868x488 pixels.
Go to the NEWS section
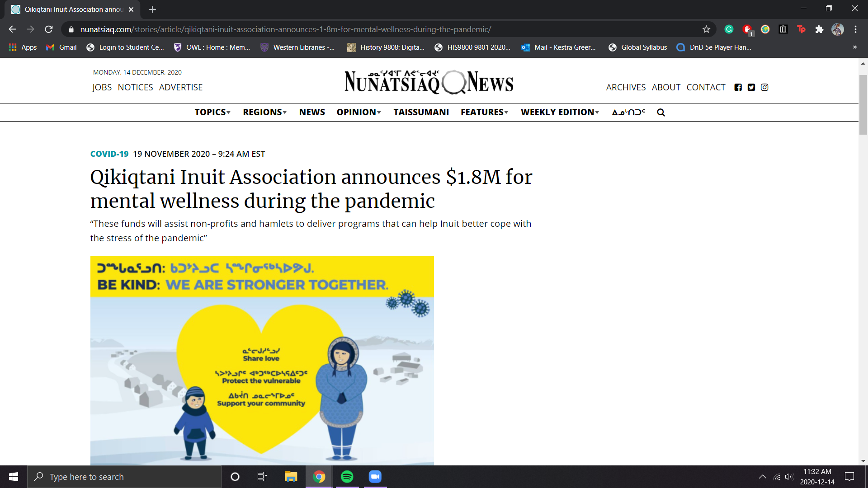click(x=312, y=112)
